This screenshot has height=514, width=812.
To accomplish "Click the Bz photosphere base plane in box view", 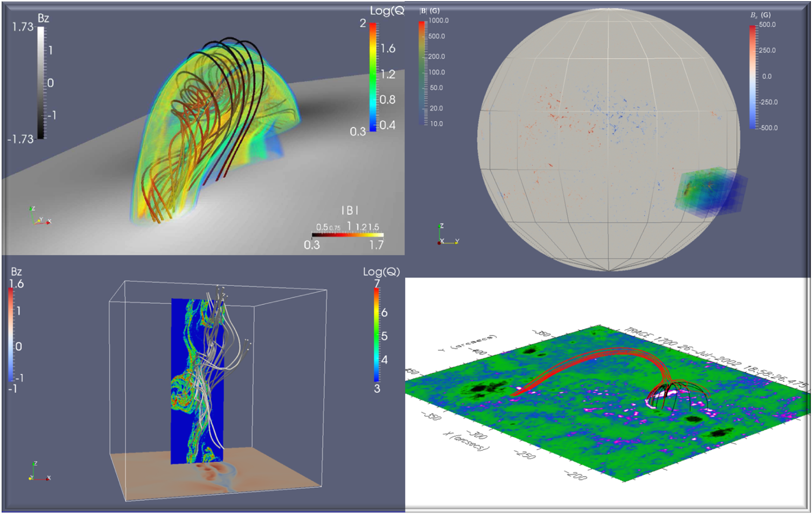I will pos(217,474).
